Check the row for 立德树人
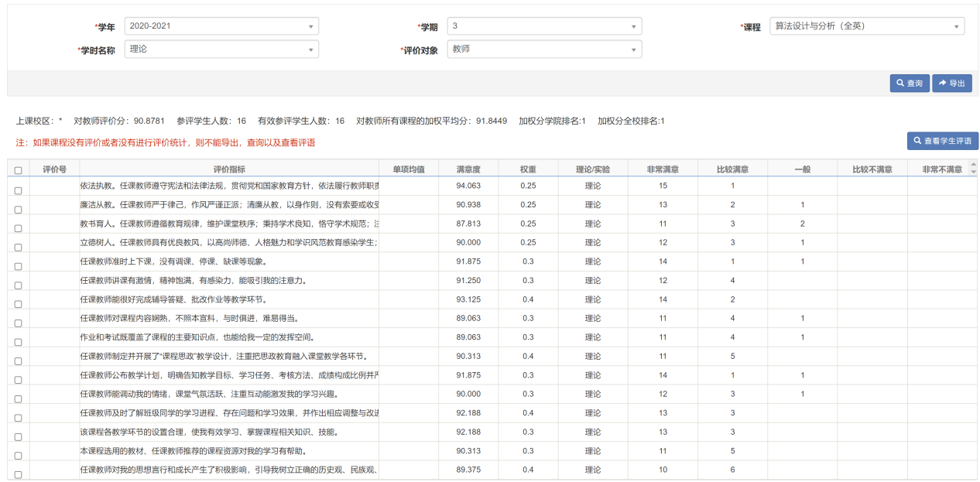The image size is (980, 482). (x=18, y=248)
